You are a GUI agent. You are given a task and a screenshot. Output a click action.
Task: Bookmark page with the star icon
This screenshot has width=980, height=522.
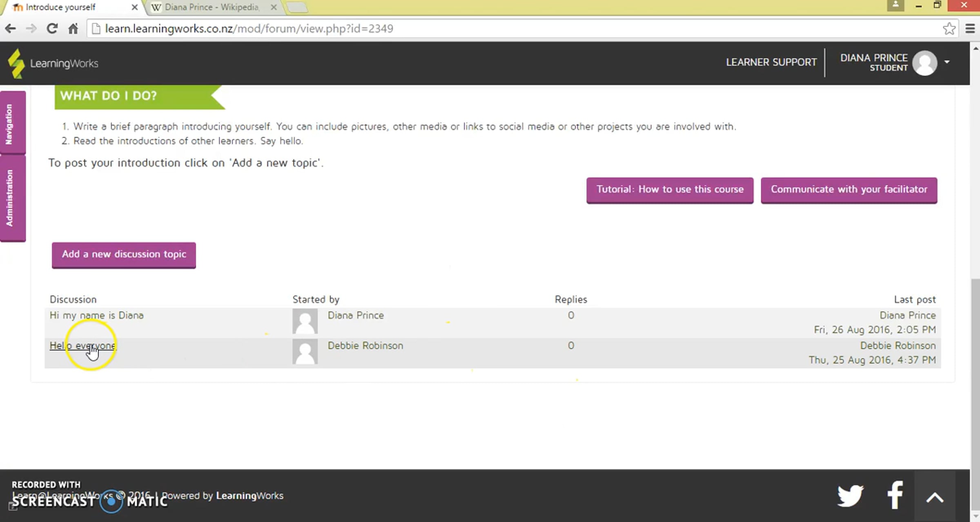(949, 29)
